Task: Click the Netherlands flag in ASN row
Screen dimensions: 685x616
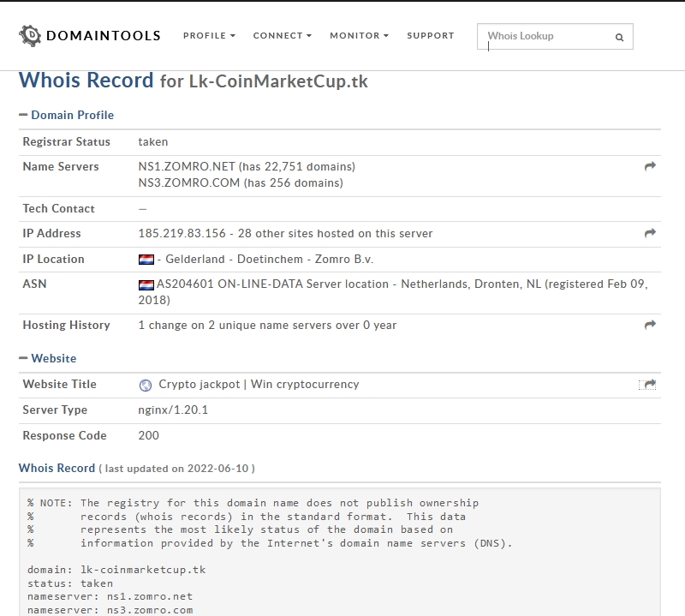Action: [x=146, y=285]
